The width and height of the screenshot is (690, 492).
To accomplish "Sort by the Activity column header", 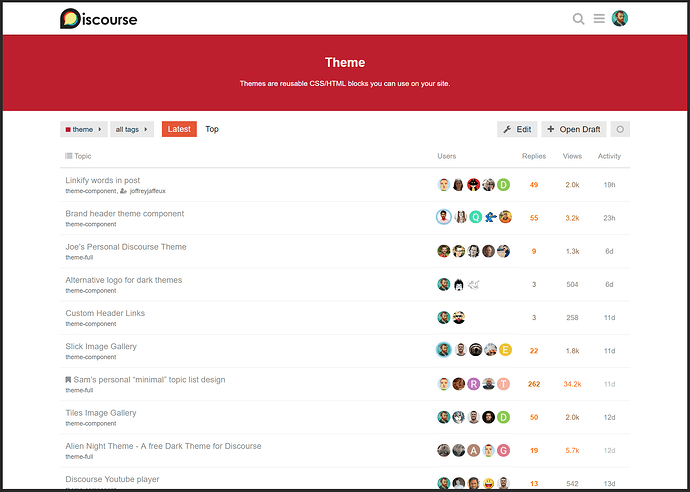I will (609, 156).
